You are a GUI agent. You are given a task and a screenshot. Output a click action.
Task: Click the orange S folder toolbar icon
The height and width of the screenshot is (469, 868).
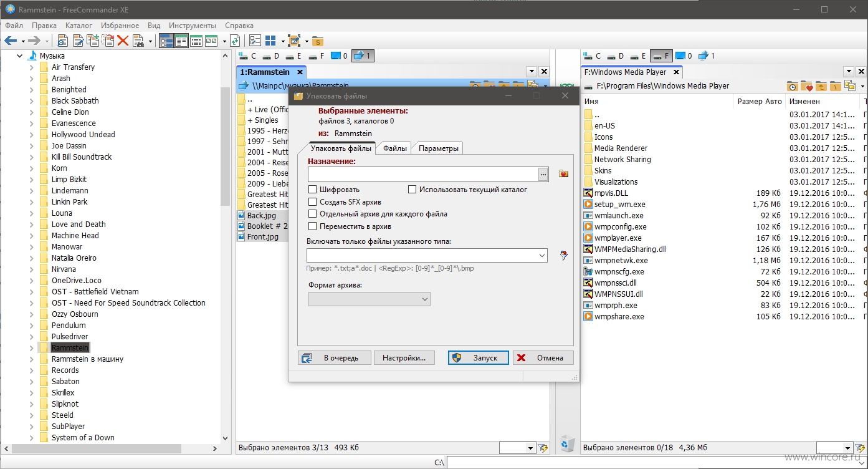pos(317,41)
